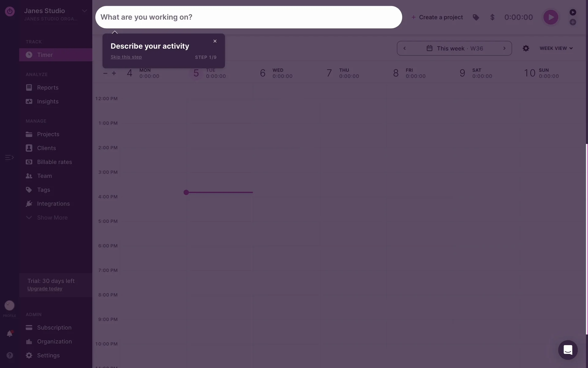This screenshot has width=588, height=368.
Task: Open calendar settings gear icon
Action: [526, 48]
